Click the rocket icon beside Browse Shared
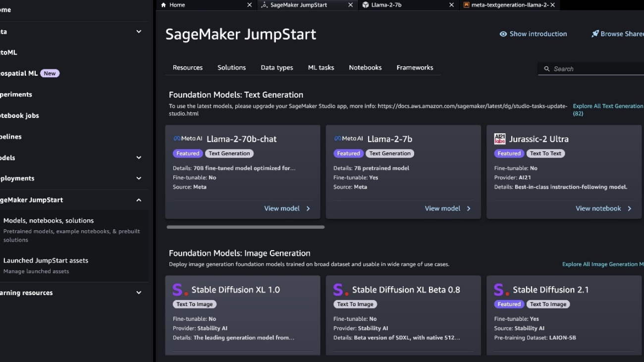 [595, 34]
